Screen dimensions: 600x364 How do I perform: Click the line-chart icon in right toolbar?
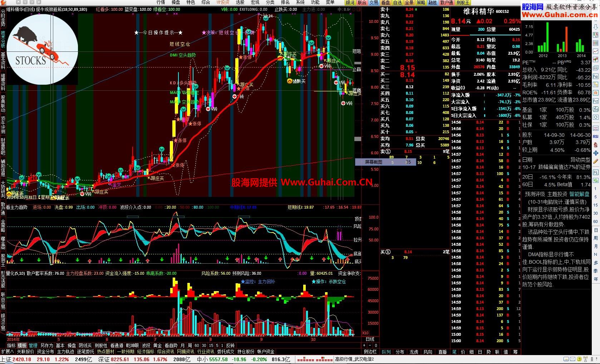(596, 51)
